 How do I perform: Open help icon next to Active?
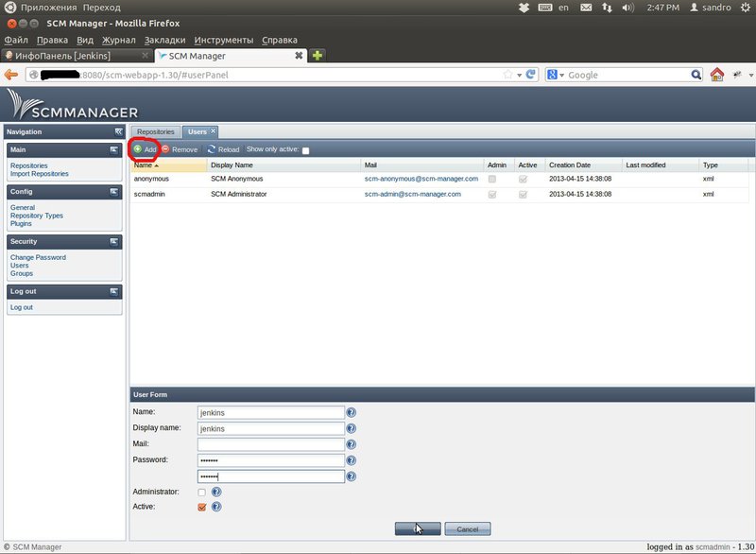(216, 507)
